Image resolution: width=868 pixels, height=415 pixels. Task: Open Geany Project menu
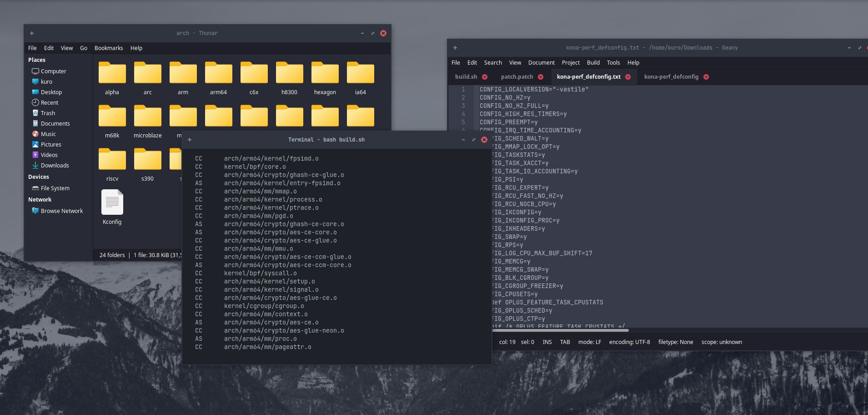[x=571, y=62]
